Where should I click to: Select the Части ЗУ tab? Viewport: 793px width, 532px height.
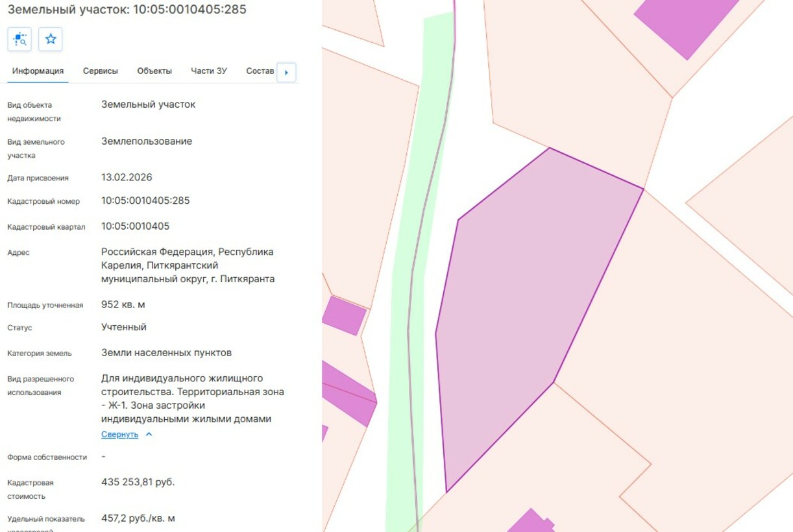pos(208,71)
